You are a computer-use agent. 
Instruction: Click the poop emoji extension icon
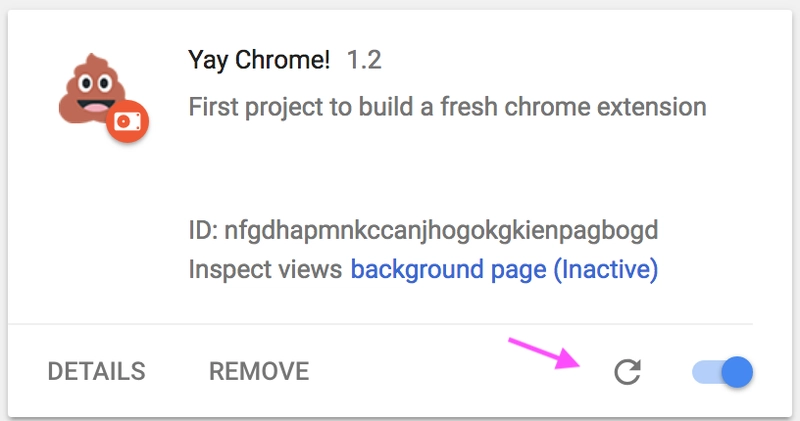tap(93, 90)
